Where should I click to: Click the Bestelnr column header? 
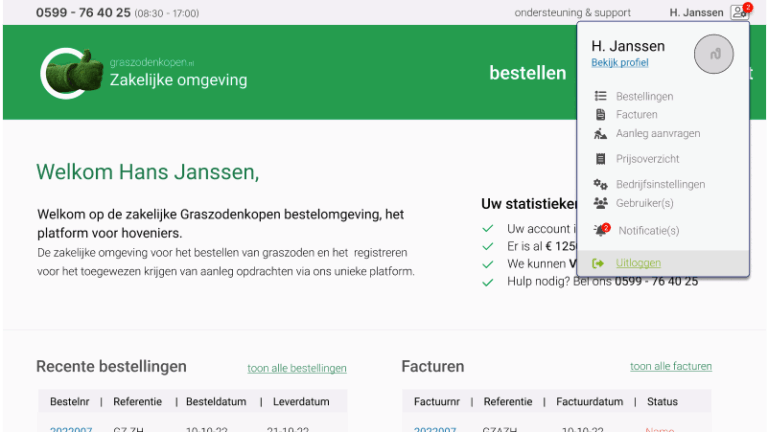pos(70,402)
